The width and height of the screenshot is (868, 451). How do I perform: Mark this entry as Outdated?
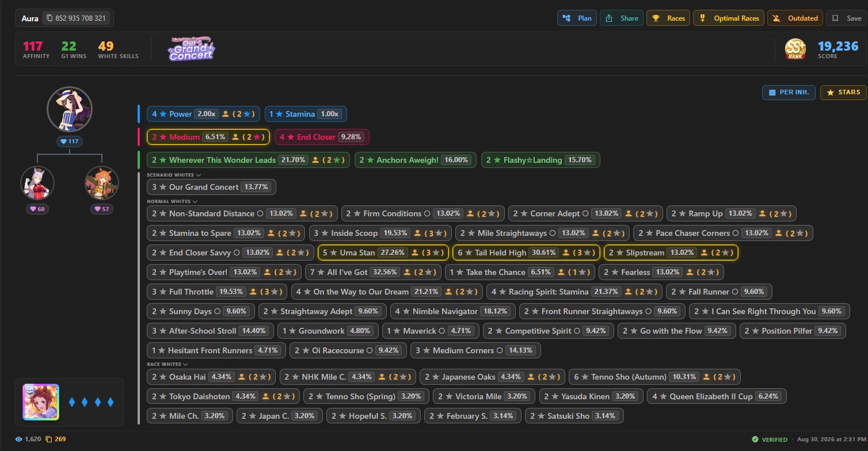point(795,18)
